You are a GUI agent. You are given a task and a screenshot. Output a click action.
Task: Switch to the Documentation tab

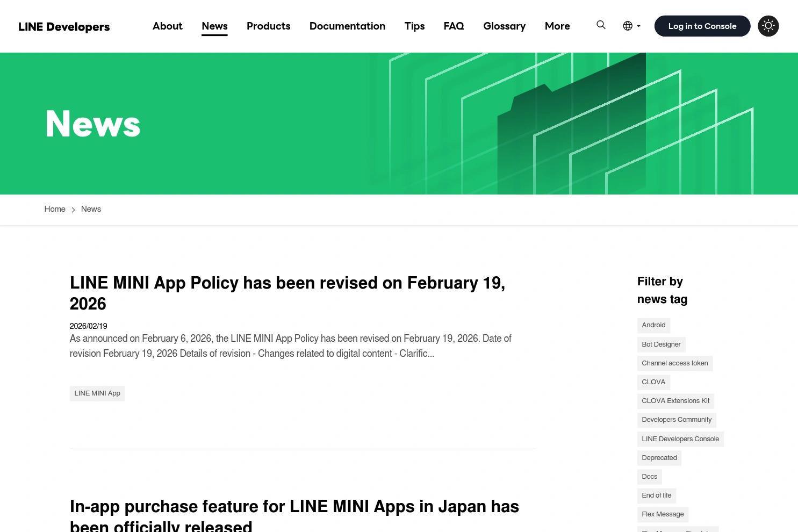coord(347,26)
